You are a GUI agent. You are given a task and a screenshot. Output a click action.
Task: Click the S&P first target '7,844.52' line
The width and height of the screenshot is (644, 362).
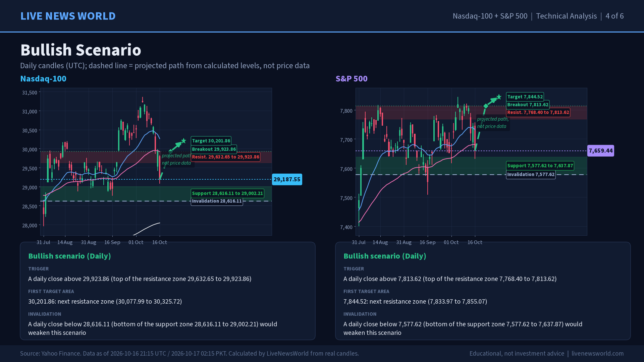[x=415, y=301]
